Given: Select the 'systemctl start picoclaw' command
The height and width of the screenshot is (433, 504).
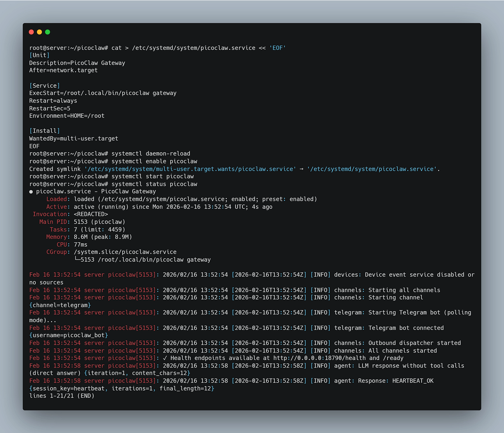Looking at the screenshot, I should [153, 177].
